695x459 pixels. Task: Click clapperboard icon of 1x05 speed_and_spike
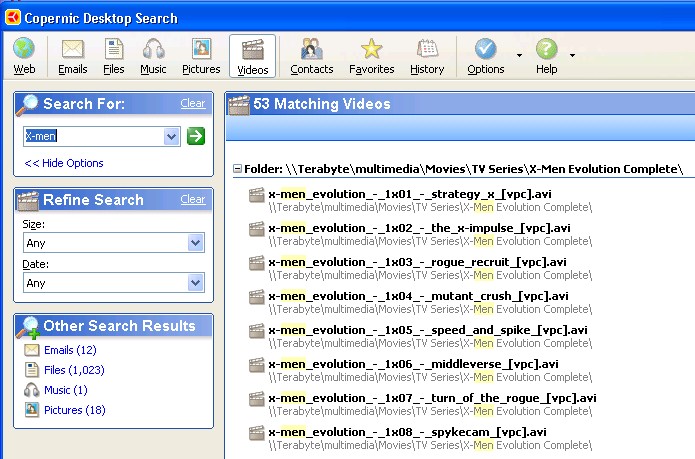pos(257,331)
